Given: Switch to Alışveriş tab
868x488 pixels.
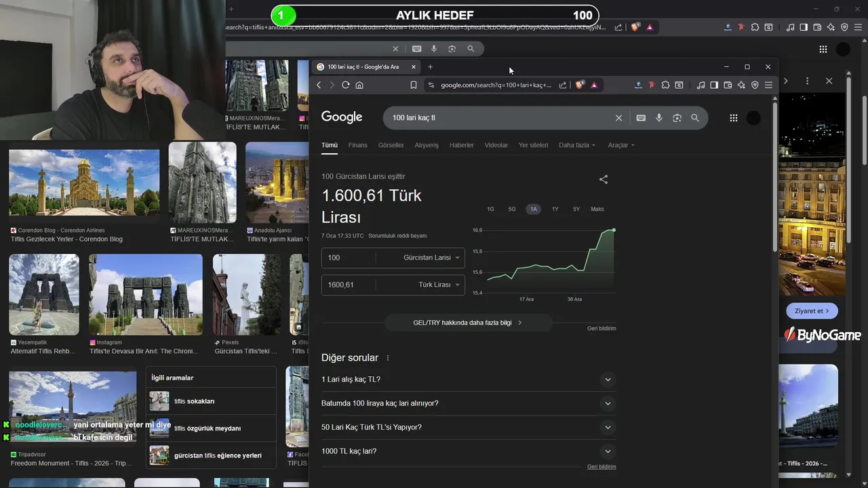Looking at the screenshot, I should coord(427,145).
